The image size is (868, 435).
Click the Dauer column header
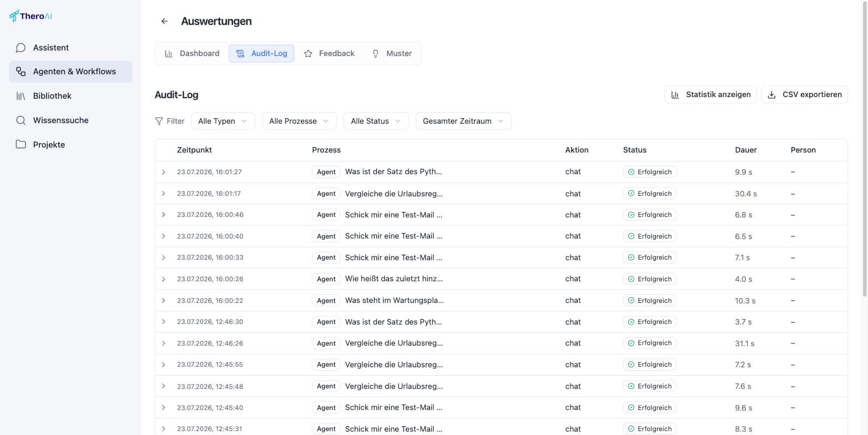coord(746,150)
